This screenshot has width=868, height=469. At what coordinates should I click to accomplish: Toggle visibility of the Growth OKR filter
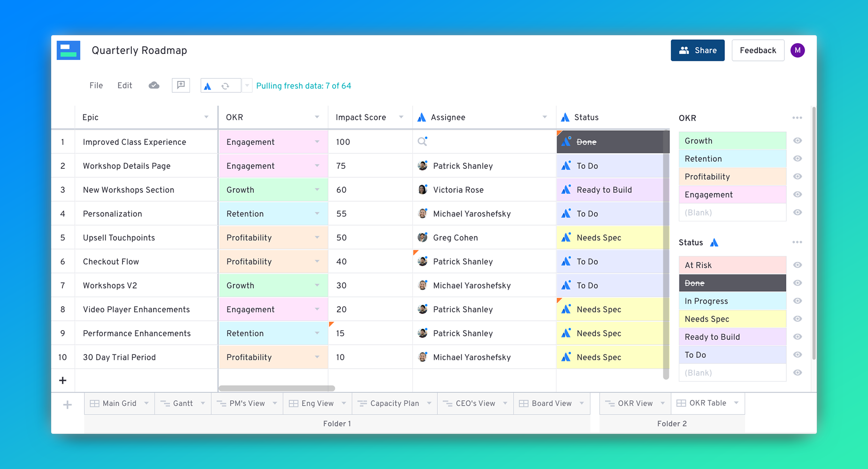798,141
